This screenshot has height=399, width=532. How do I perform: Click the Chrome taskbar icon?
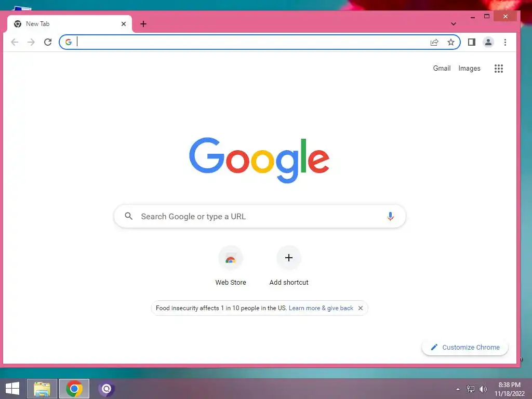tap(74, 389)
